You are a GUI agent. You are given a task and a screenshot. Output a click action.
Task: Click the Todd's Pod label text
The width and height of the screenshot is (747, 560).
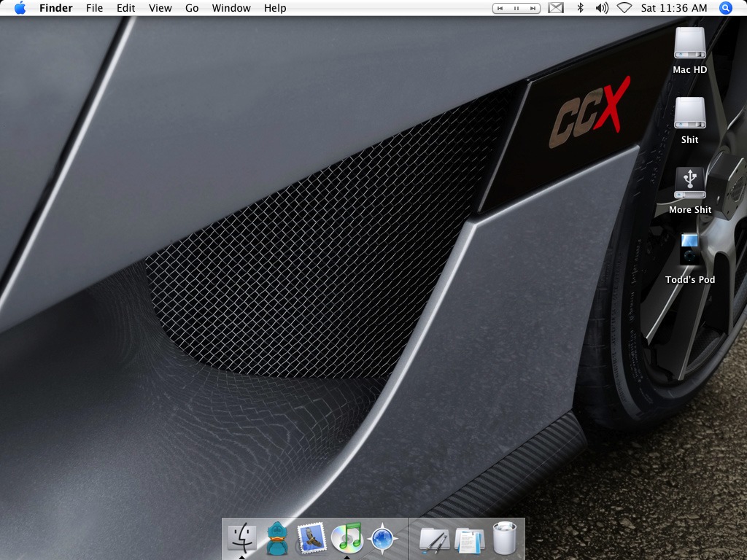pos(690,279)
